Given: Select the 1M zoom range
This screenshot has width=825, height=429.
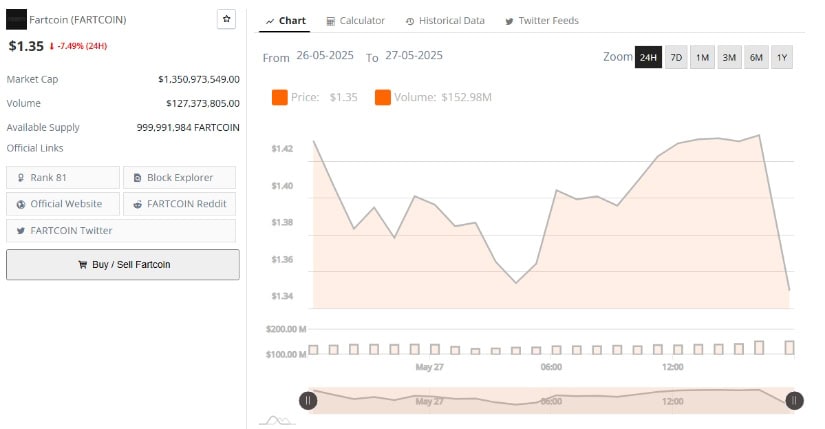Looking at the screenshot, I should (702, 57).
